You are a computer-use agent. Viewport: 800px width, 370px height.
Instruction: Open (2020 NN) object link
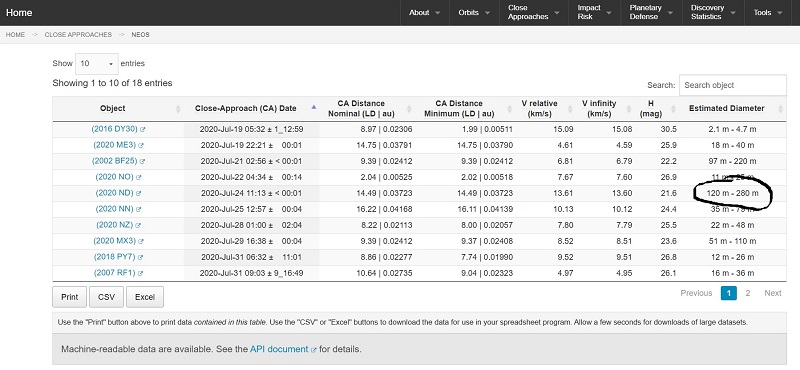tap(115, 209)
